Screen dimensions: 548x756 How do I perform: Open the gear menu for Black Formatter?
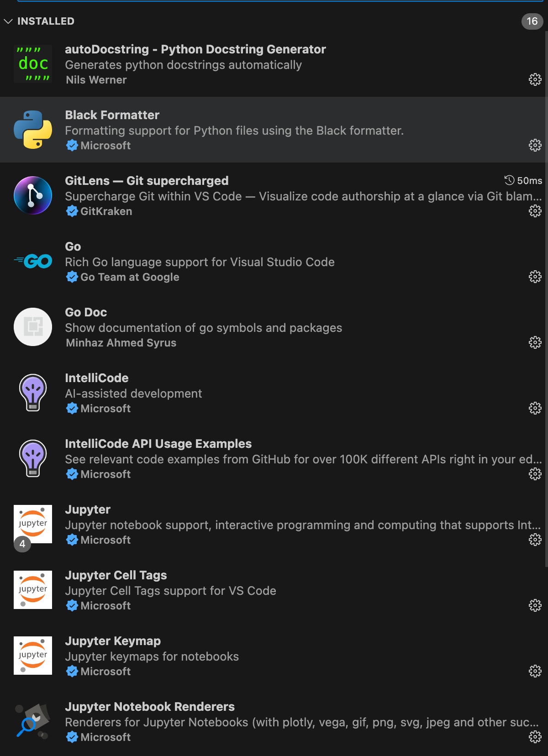tap(535, 145)
